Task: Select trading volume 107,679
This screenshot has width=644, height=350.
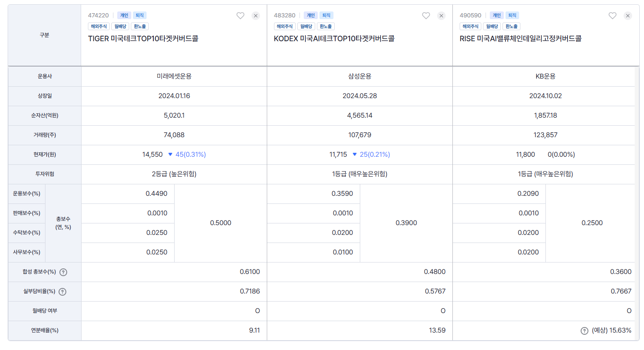Action: [360, 135]
